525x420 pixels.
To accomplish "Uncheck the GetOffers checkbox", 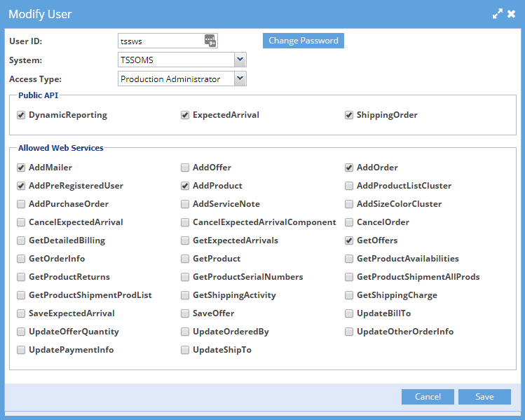I will click(x=349, y=241).
